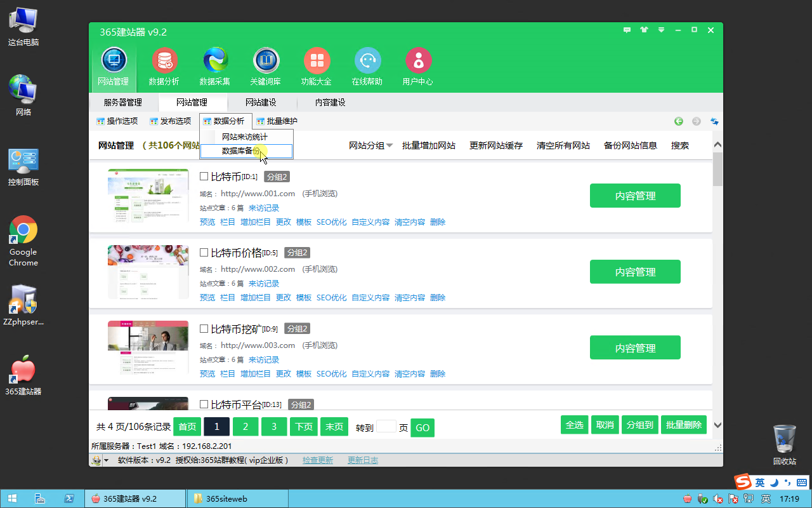Open the 在线帮助 toolbar icon
812x508 pixels.
pyautogui.click(x=367, y=67)
